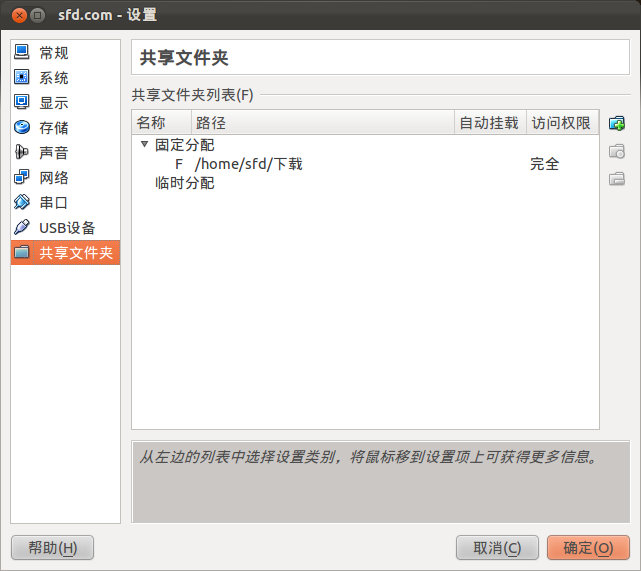Collapse the 固定分配 tree group
Image resolution: width=641 pixels, height=571 pixels.
pos(144,144)
